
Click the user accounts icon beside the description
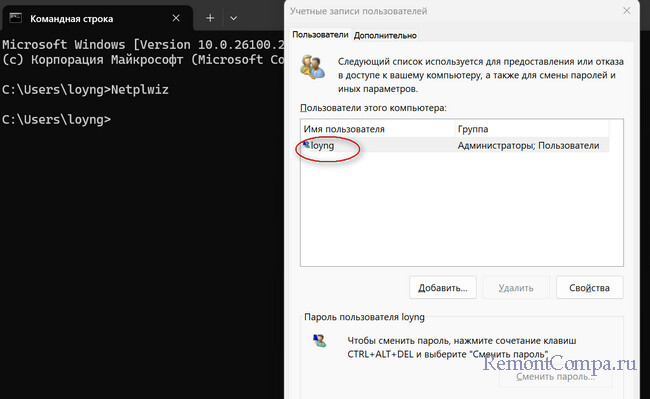coord(313,66)
